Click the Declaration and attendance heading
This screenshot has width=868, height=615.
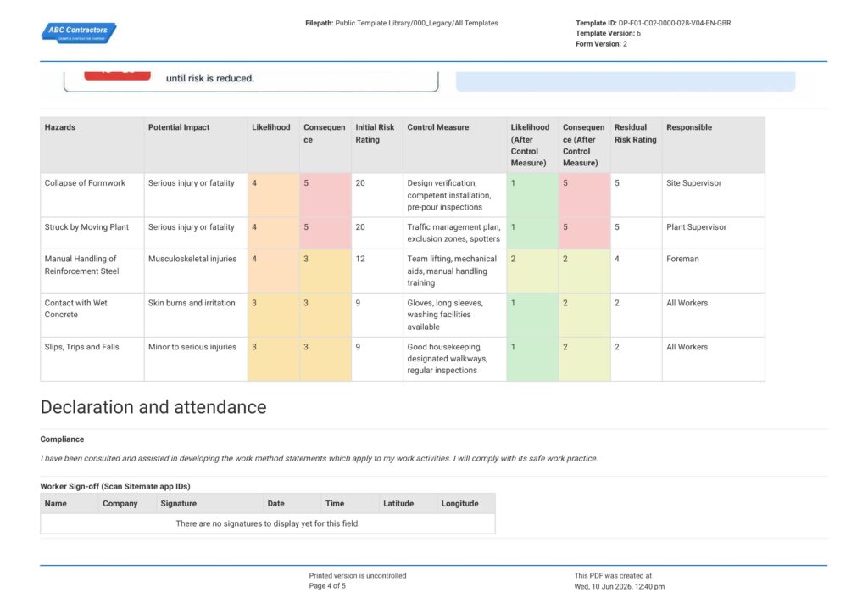pos(153,407)
